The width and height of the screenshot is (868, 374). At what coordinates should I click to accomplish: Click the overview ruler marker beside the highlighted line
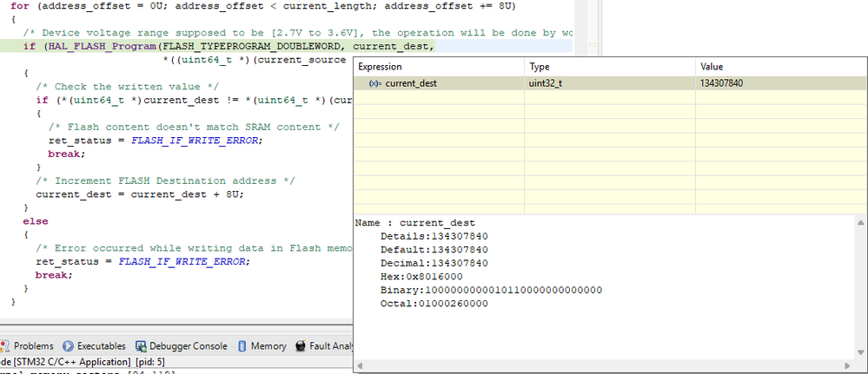click(593, 46)
